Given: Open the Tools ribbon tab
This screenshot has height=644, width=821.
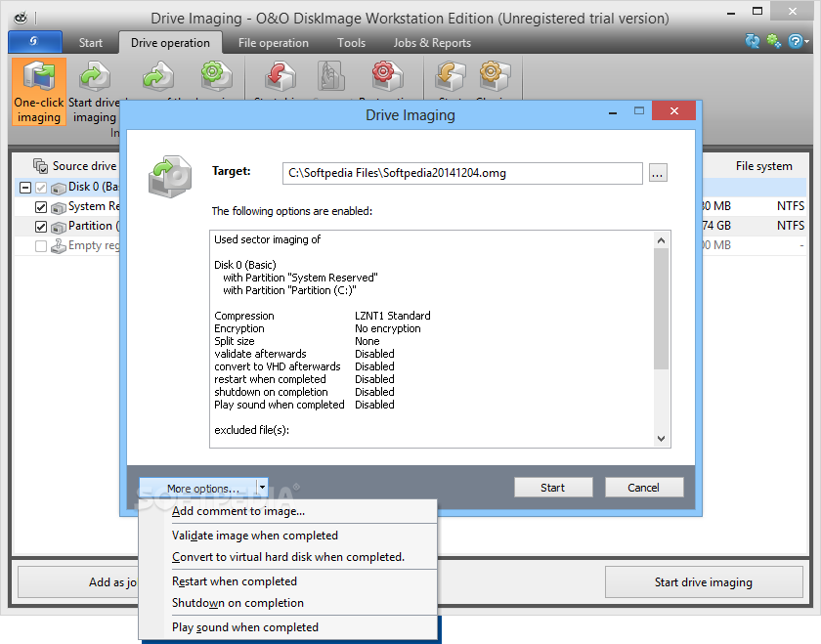Looking at the screenshot, I should pos(351,43).
